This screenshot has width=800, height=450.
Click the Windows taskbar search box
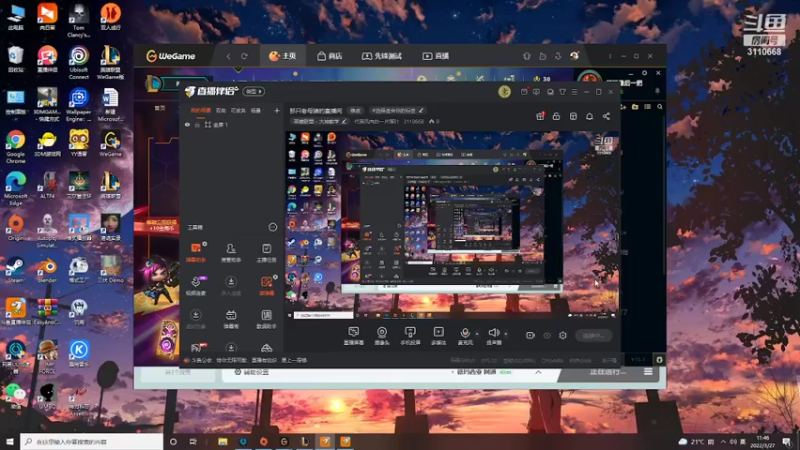tap(92, 441)
